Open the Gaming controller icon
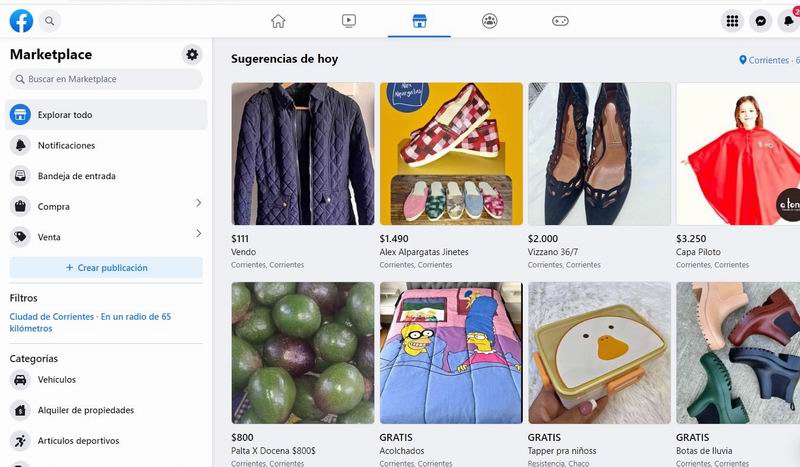 [x=560, y=21]
